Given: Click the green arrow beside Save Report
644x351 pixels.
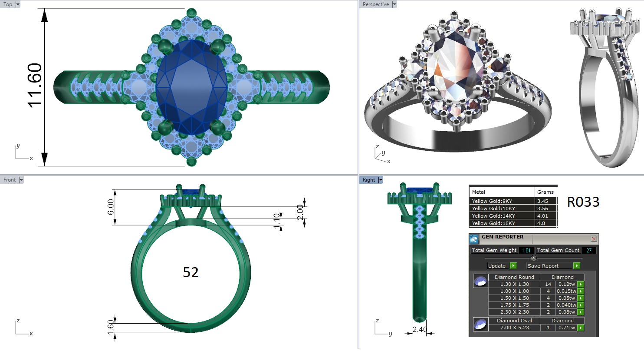Looking at the screenshot, I should (x=576, y=266).
